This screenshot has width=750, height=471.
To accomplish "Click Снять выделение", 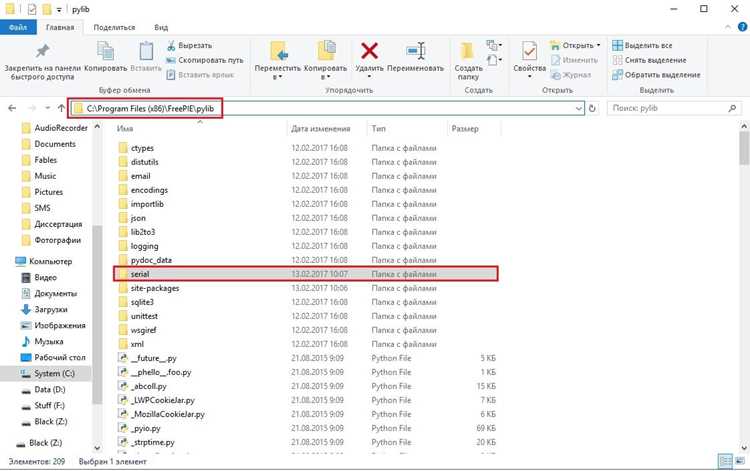I will click(x=650, y=60).
